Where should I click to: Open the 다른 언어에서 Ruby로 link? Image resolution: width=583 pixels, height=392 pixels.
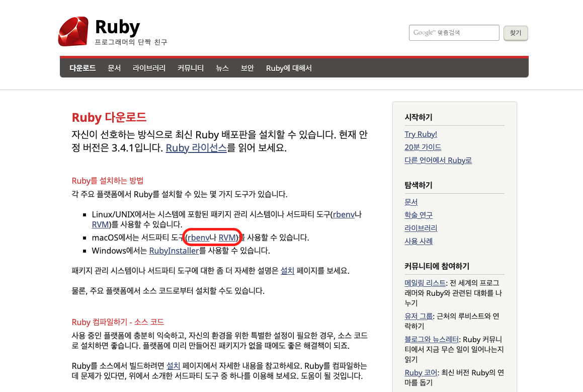438,161
